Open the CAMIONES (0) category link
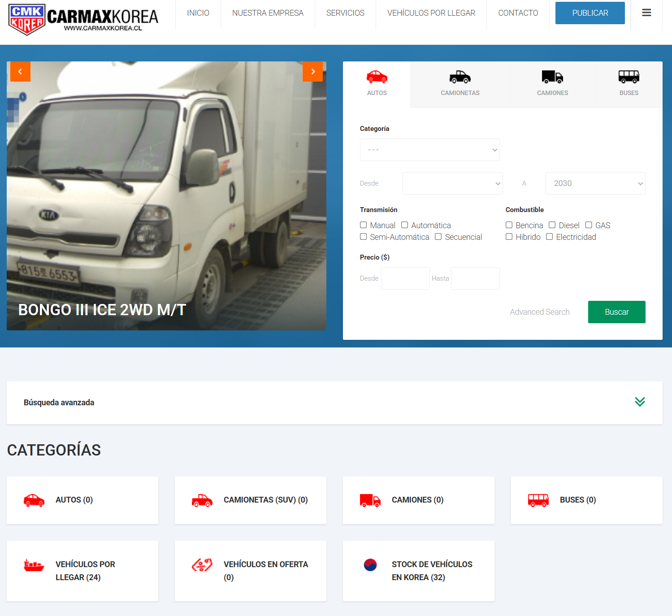The height and width of the screenshot is (616, 672). [x=419, y=500]
